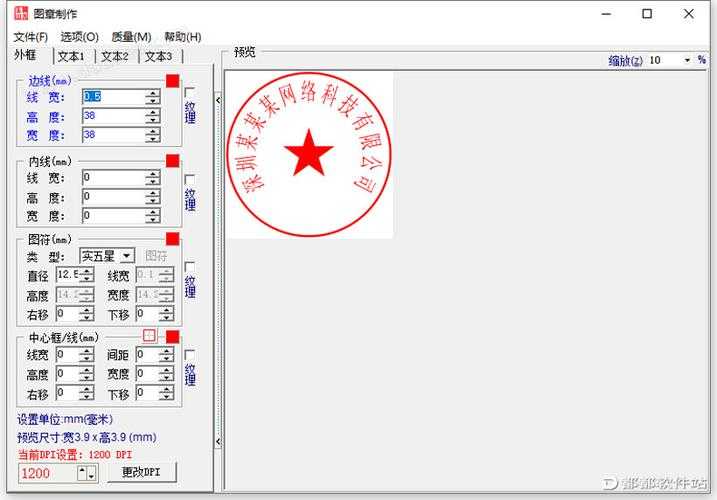Switch to the 文本3 tab
The height and width of the screenshot is (500, 717).
[x=158, y=57]
